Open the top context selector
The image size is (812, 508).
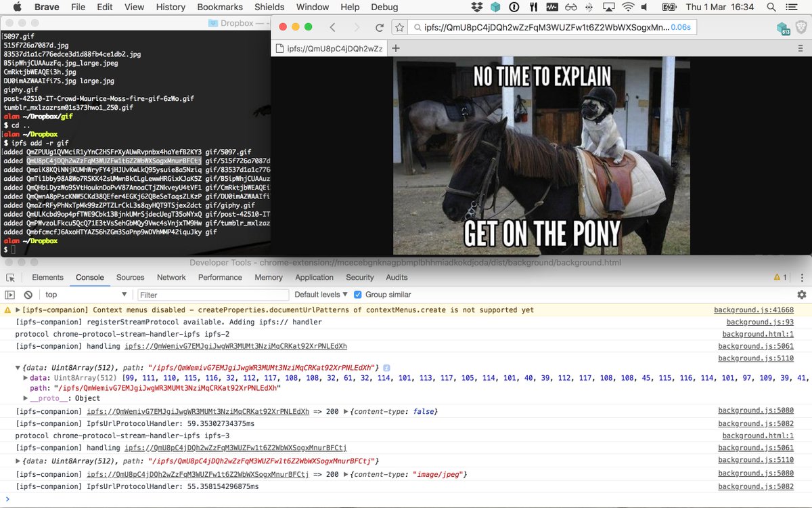click(86, 295)
